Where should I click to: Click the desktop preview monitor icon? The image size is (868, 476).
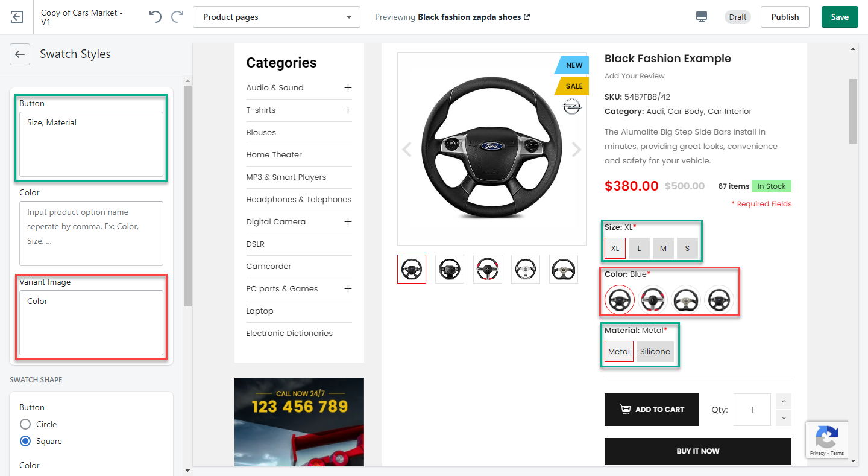702,17
